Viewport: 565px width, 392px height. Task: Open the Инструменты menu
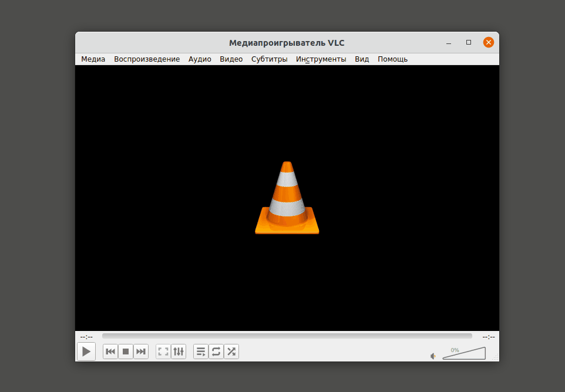[x=321, y=59]
